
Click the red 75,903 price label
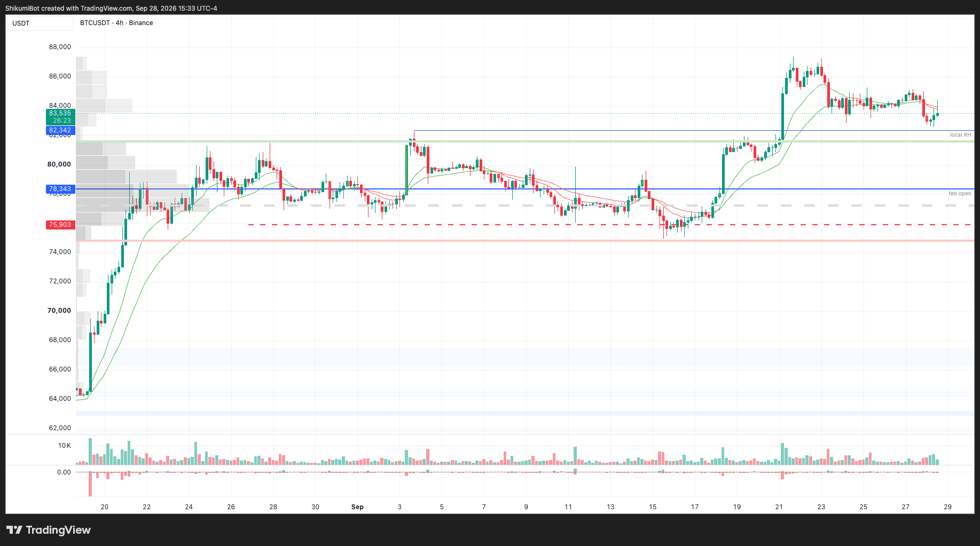tap(60, 225)
